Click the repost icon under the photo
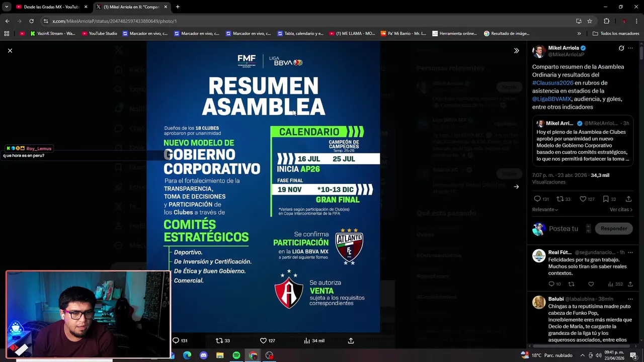Image resolution: width=644 pixels, height=362 pixels. [219, 340]
